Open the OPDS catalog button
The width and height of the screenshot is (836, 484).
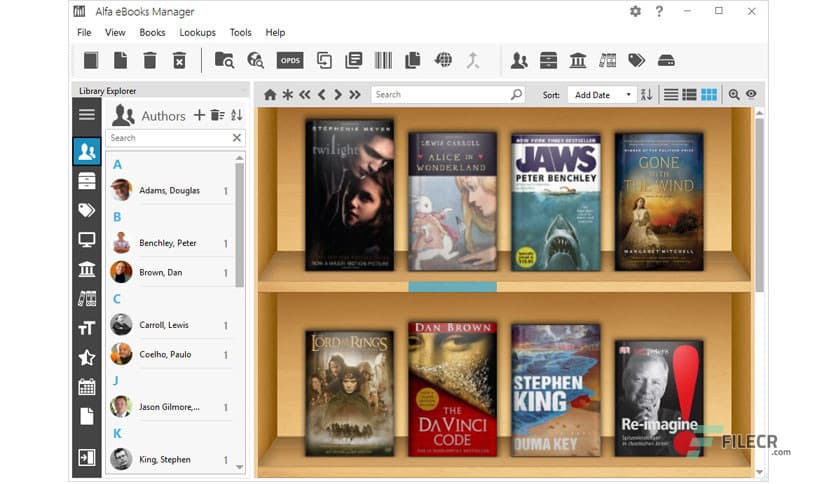click(x=290, y=60)
